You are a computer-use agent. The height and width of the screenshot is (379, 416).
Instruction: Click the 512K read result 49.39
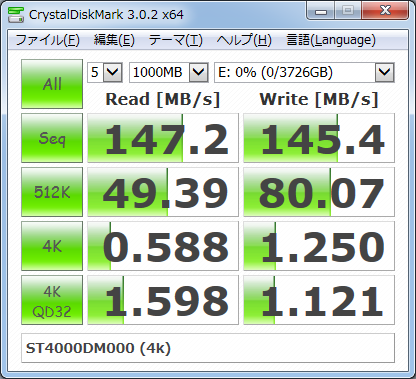click(163, 192)
